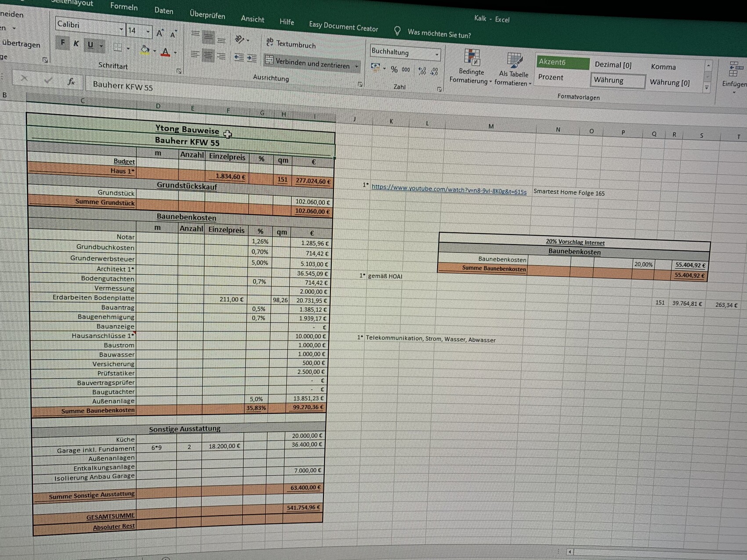Image resolution: width=747 pixels, height=560 pixels.
Task: Toggle the Textumbruch wrap text option
Action: pyautogui.click(x=291, y=44)
